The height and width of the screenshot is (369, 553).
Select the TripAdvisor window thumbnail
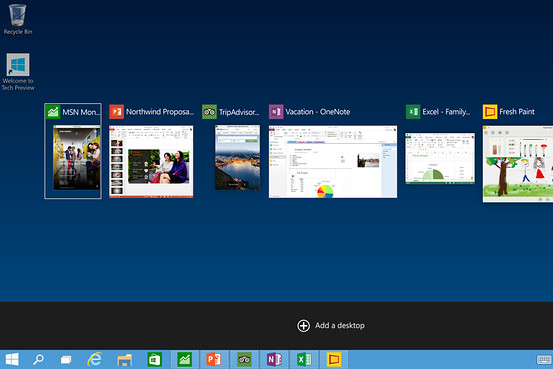(238, 157)
